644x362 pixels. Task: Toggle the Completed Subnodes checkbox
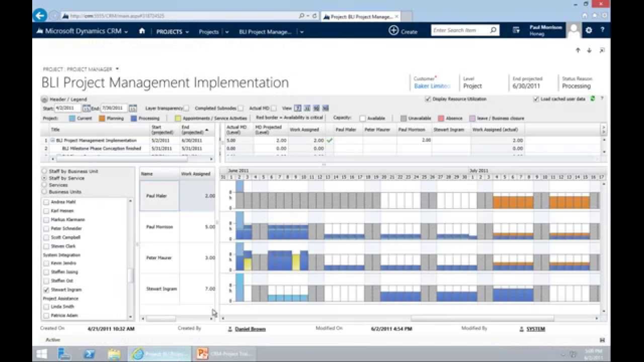240,108
